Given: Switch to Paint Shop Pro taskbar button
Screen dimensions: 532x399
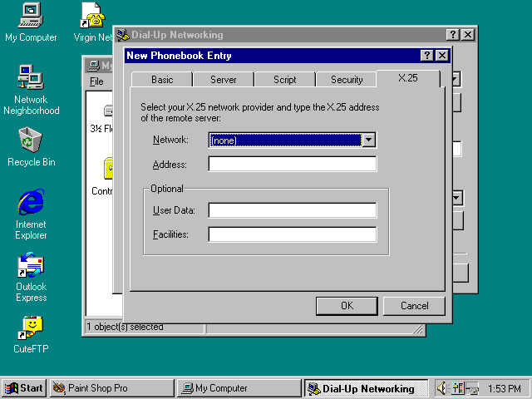Looking at the screenshot, I should pyautogui.click(x=112, y=388).
